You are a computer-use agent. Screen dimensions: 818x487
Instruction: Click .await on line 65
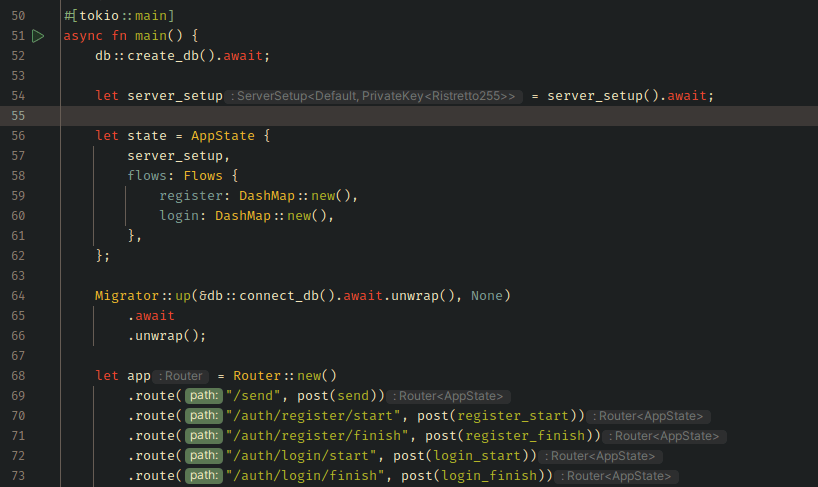coord(151,316)
